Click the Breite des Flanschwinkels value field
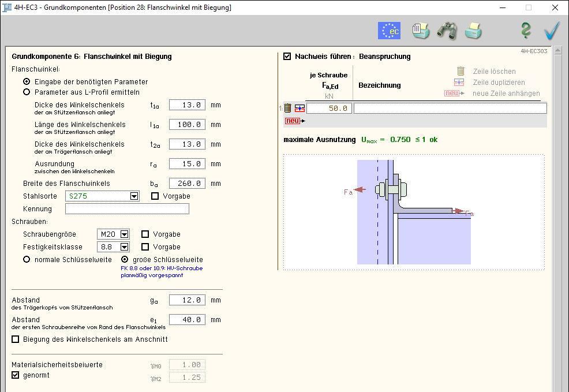The height and width of the screenshot is (392, 569). [187, 184]
